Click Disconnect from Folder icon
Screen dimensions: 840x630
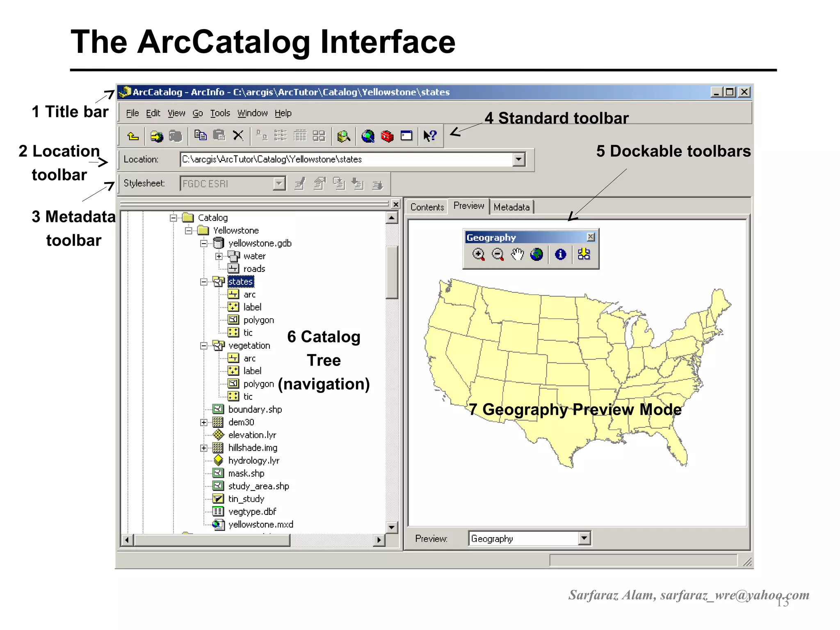coord(176,136)
